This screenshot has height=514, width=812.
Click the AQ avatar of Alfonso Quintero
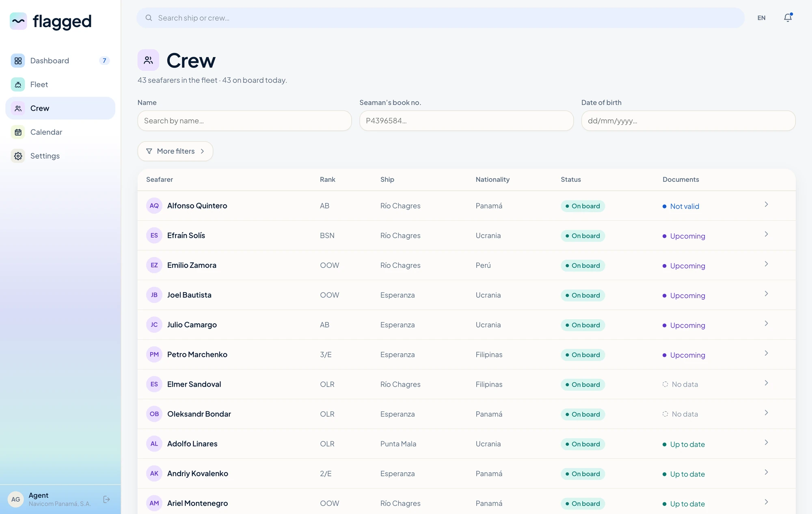click(154, 206)
